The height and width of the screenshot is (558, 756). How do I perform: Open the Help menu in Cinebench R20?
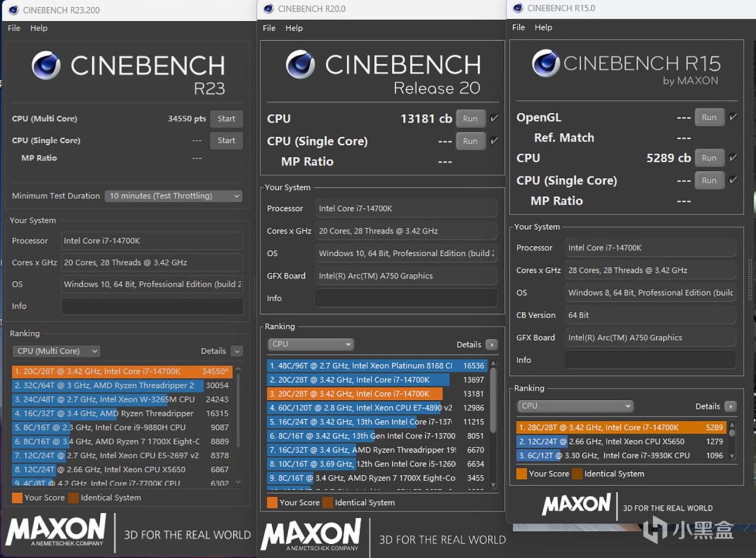[x=294, y=28]
